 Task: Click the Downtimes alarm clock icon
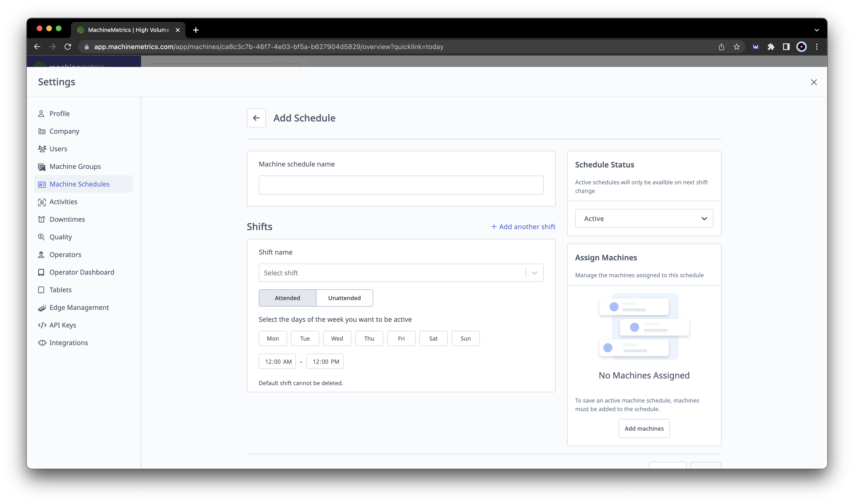pos(41,219)
